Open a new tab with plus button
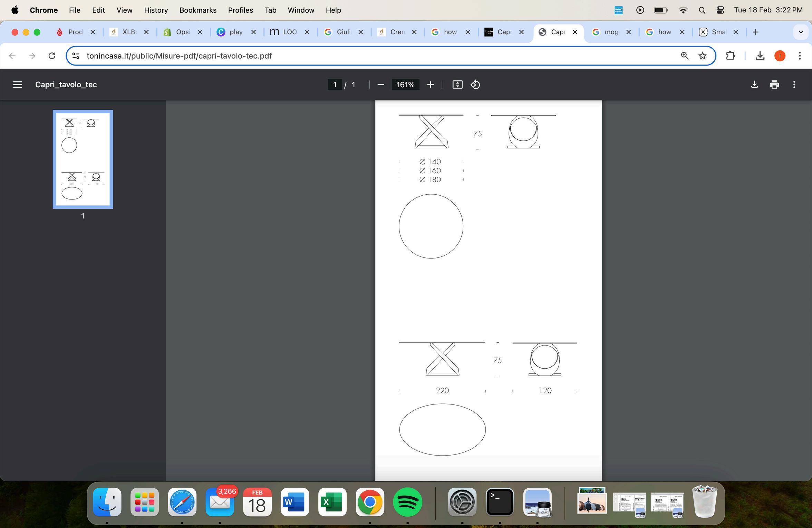The image size is (812, 528). [755, 32]
